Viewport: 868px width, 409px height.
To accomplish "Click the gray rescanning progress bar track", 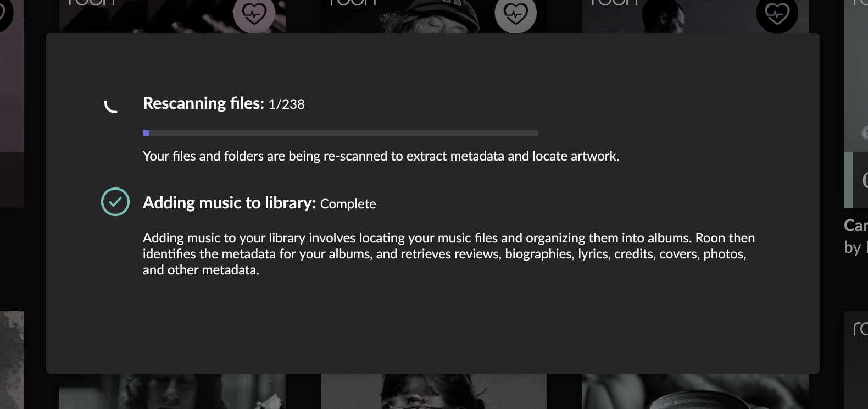I will pyautogui.click(x=341, y=133).
